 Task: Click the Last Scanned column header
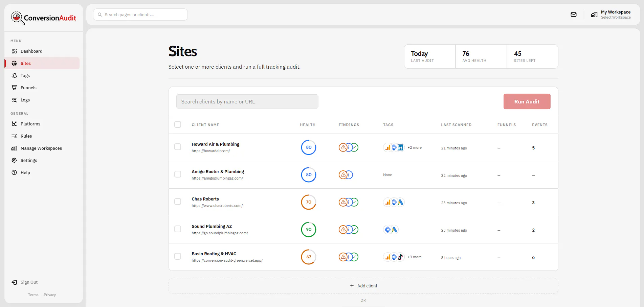456,125
